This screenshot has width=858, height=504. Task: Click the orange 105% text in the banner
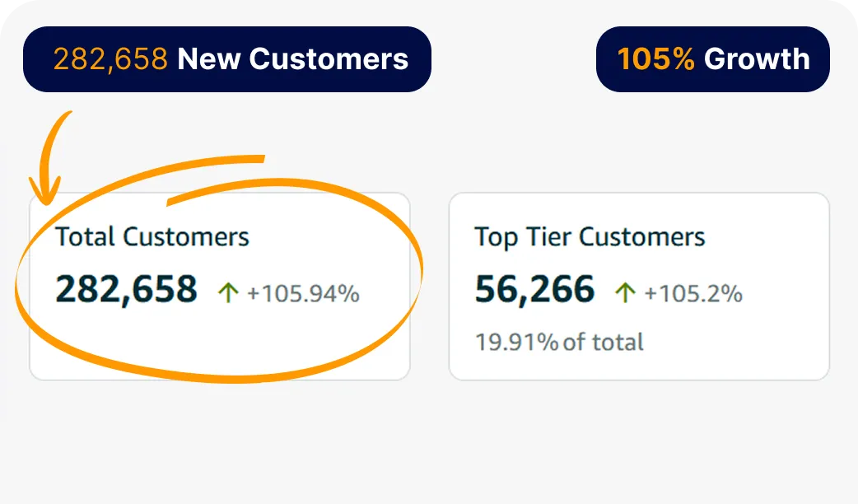tap(655, 59)
